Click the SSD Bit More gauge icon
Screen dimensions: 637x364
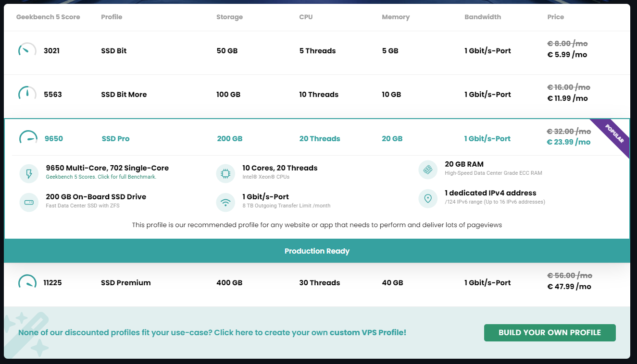27,94
